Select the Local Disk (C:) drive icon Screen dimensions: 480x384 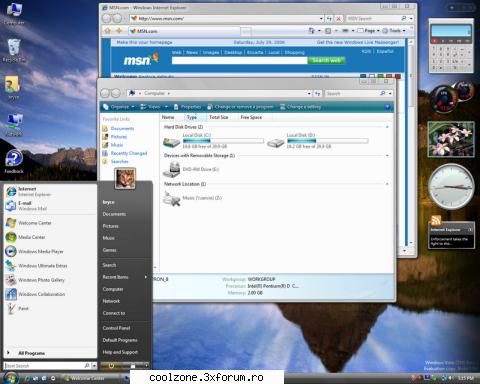pyautogui.click(x=171, y=141)
